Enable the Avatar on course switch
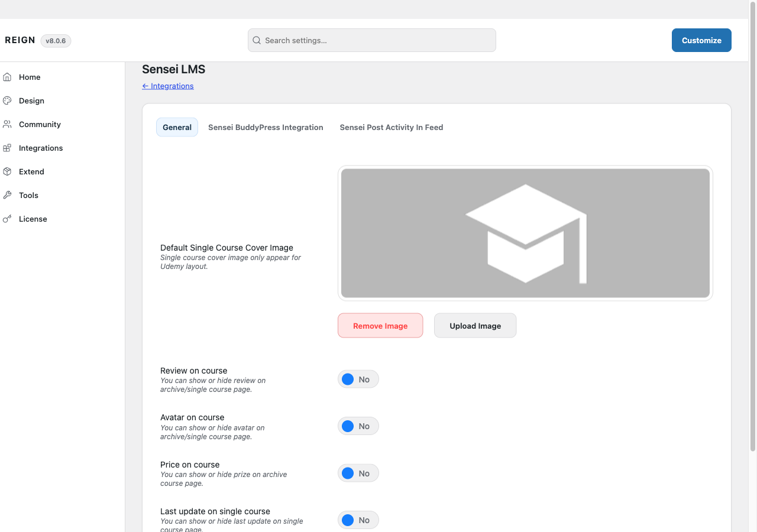This screenshot has width=757, height=532. pyautogui.click(x=358, y=426)
